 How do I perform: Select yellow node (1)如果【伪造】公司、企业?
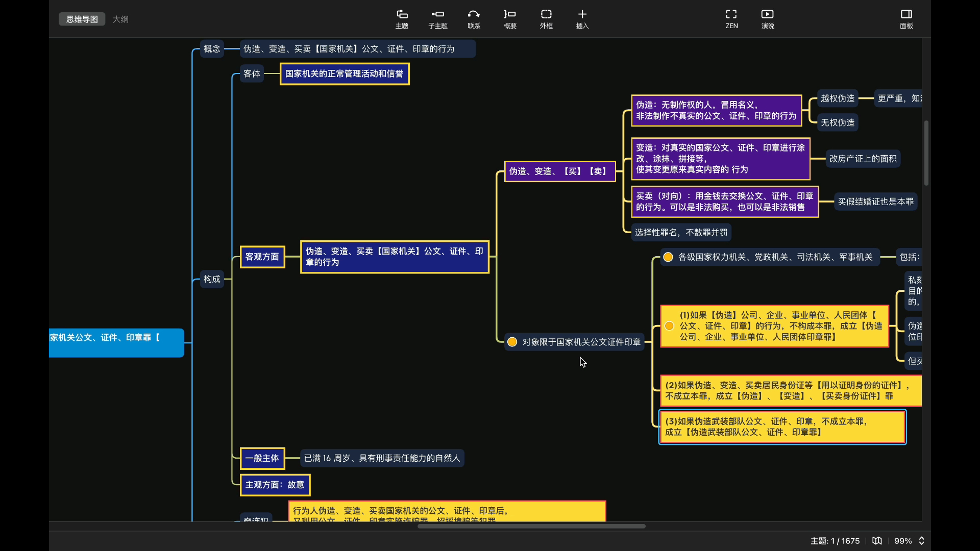(x=775, y=326)
